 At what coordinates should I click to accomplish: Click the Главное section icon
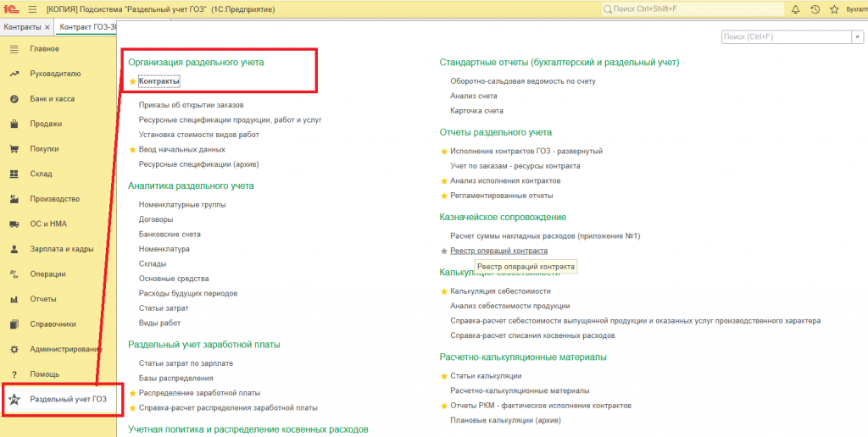click(15, 49)
